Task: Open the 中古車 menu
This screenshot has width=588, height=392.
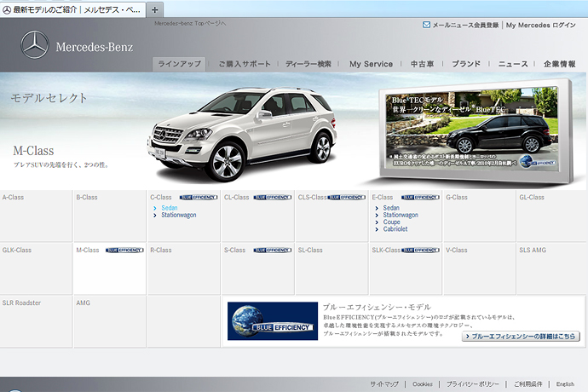Action: click(x=422, y=64)
